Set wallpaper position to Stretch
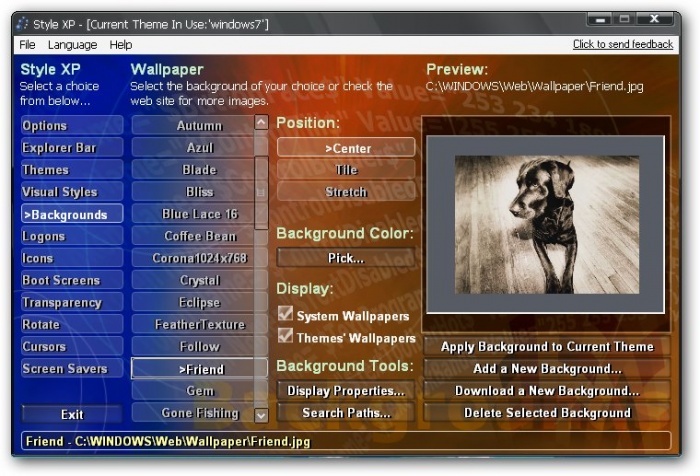The width and height of the screenshot is (700, 476). 346,192
